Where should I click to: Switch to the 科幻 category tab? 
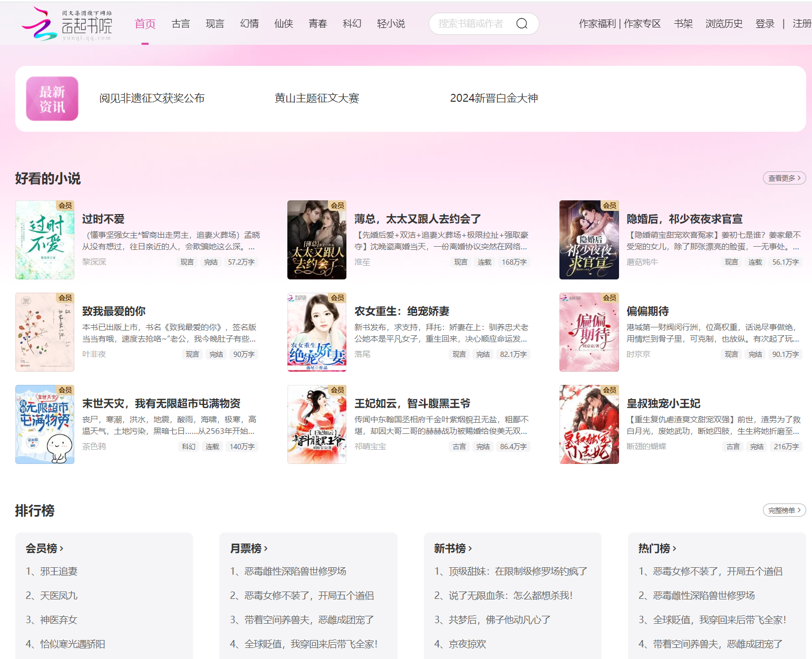coord(352,24)
